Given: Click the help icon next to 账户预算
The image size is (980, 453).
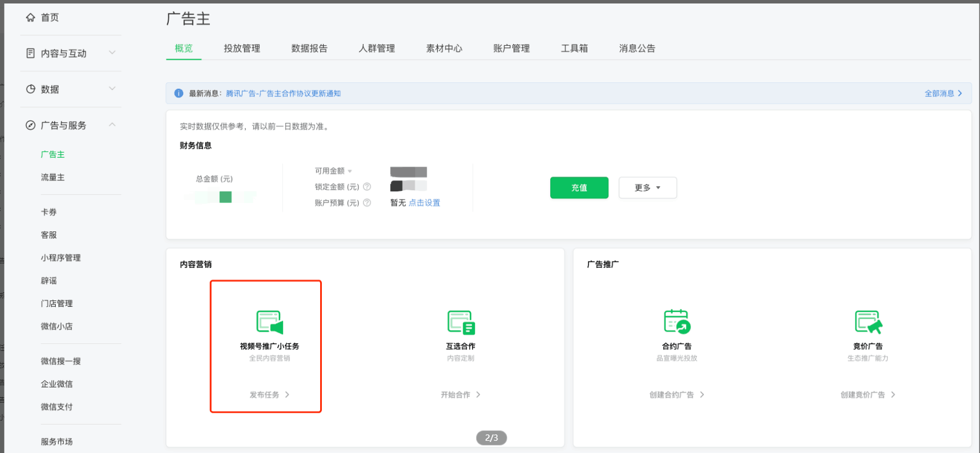Looking at the screenshot, I should [x=367, y=203].
